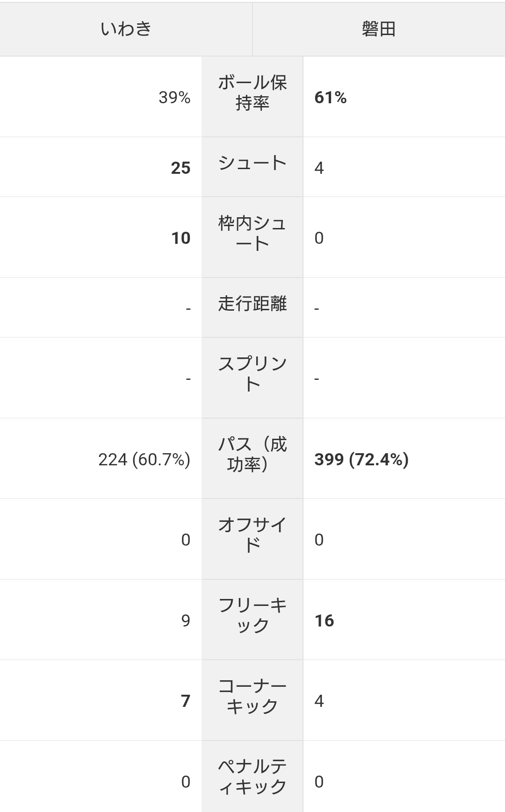Tap the オフサイド stat label
505x812 pixels.
point(252,535)
